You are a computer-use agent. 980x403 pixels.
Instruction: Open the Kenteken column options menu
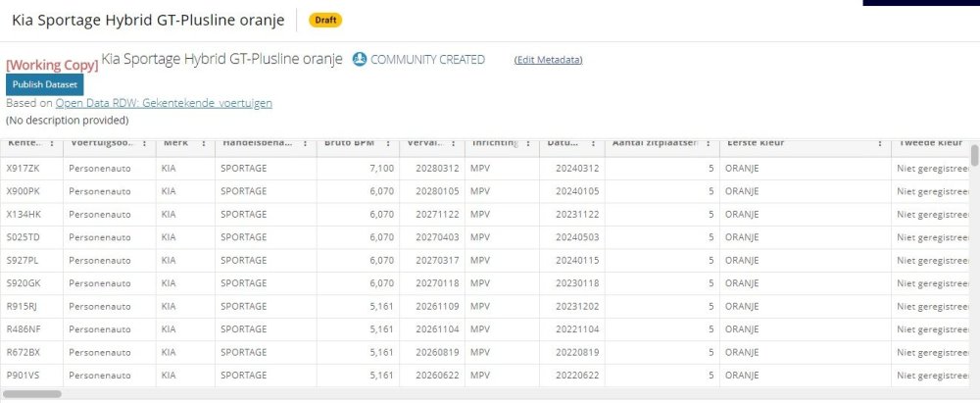[51, 143]
